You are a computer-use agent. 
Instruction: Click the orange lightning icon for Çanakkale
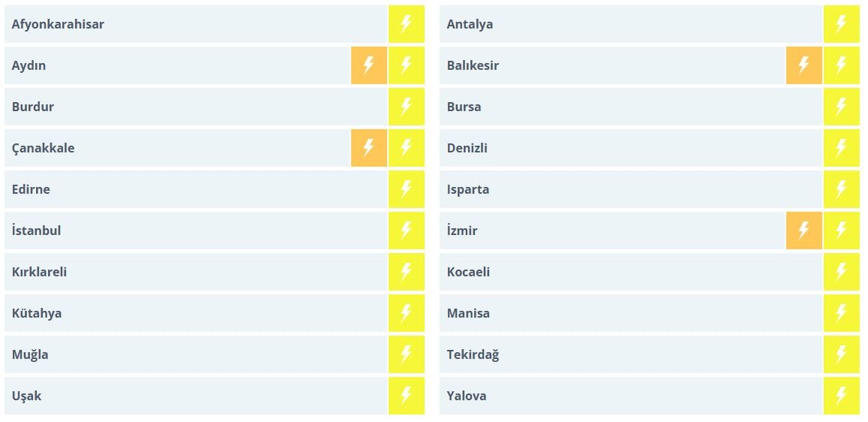368,148
